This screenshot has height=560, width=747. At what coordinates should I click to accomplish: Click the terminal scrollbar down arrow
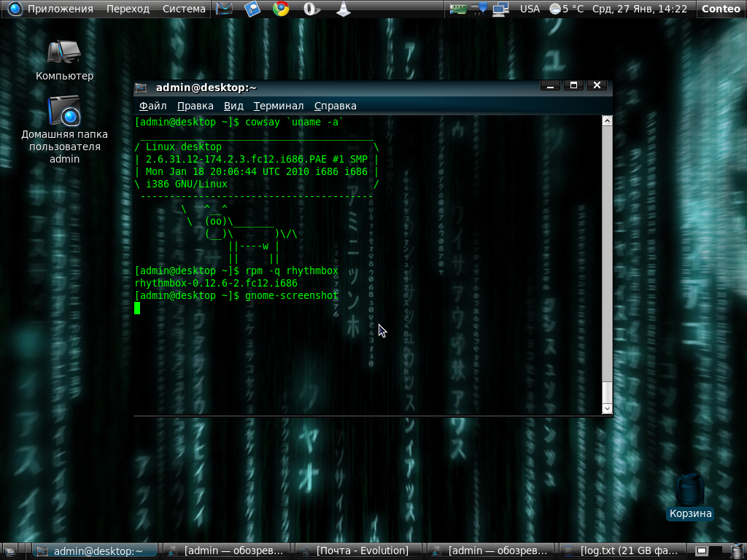coord(606,409)
